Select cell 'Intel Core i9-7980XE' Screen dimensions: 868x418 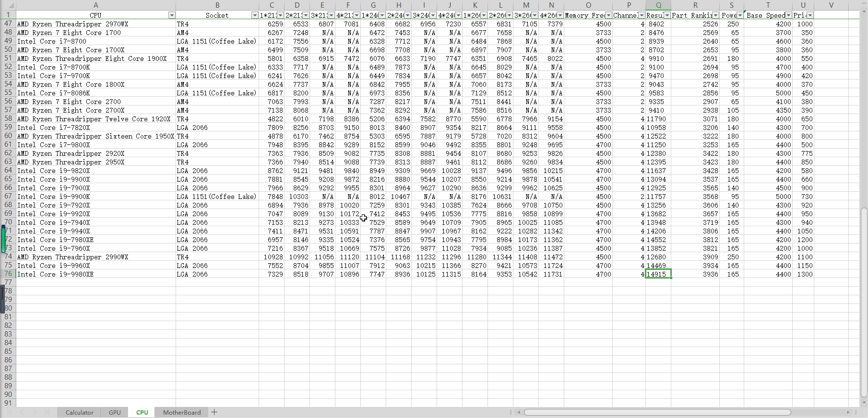[x=96, y=240]
